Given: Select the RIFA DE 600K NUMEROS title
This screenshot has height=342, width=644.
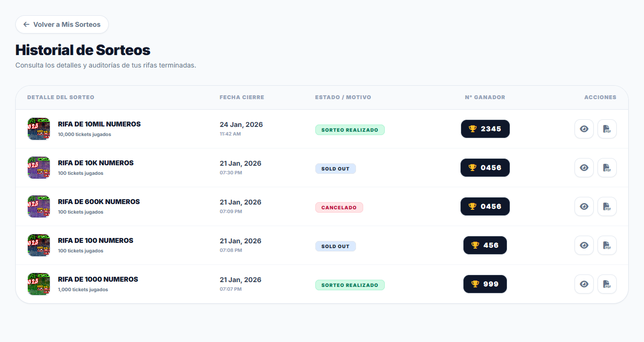Looking at the screenshot, I should click(x=99, y=202).
